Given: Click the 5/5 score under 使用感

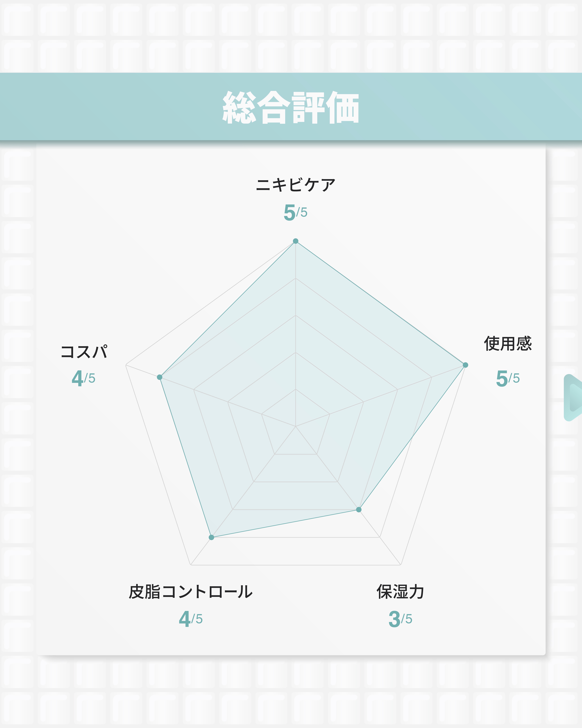Looking at the screenshot, I should click(x=508, y=378).
